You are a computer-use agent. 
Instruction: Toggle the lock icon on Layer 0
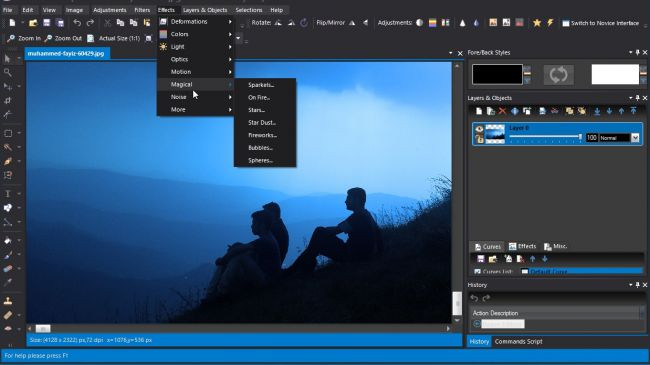point(479,139)
